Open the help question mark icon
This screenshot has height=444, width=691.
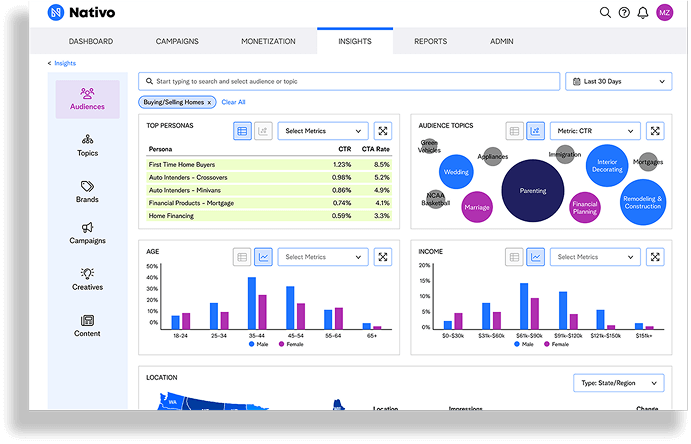point(624,12)
